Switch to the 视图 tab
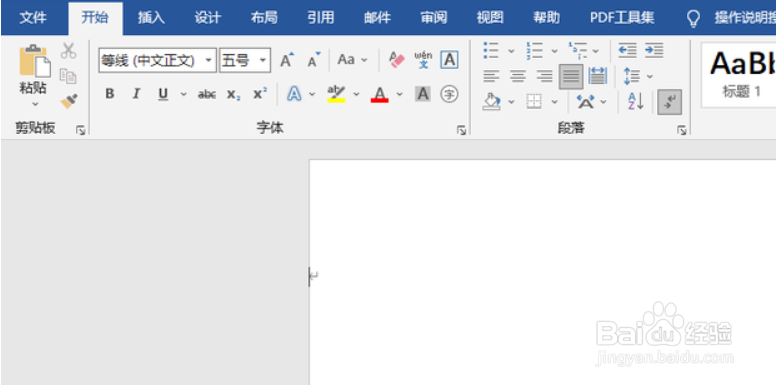 tap(490, 18)
